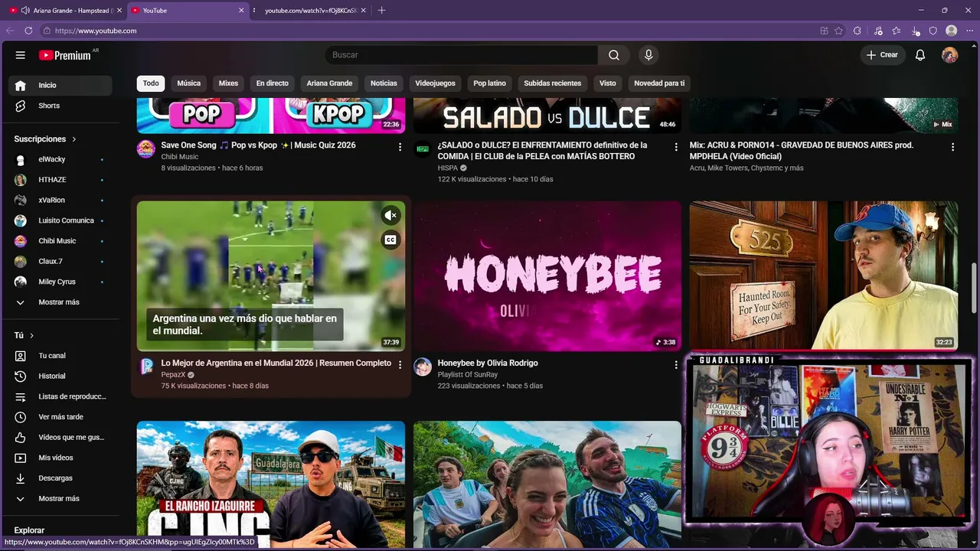Viewport: 980px width, 551px height.
Task: Reload the page in the browser
Action: [x=28, y=31]
